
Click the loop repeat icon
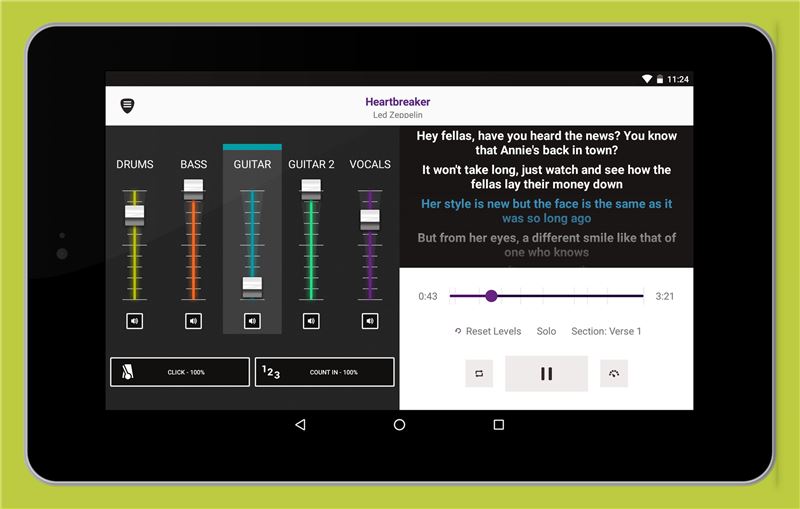click(x=479, y=373)
